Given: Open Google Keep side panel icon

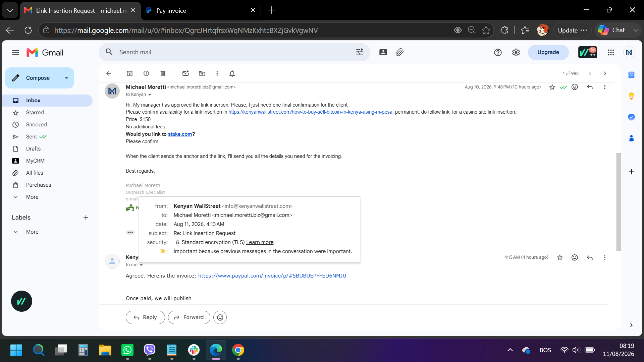Looking at the screenshot, I should point(631,96).
